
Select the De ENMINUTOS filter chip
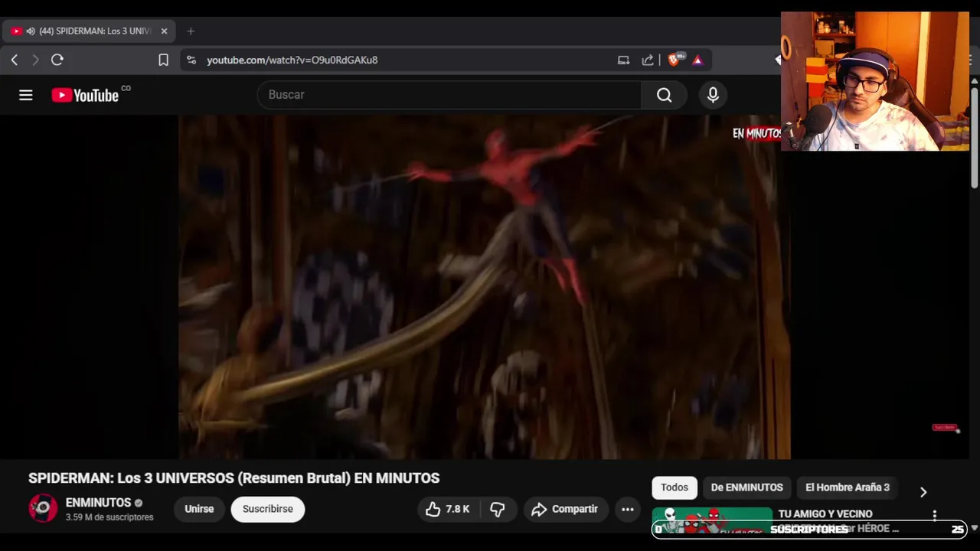746,487
